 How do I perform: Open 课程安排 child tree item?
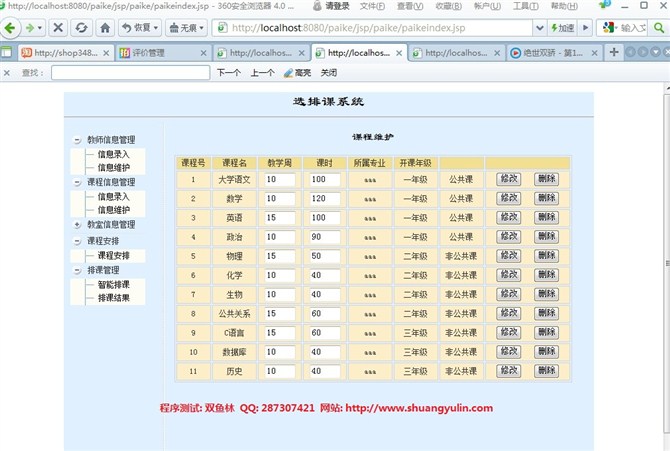[x=113, y=256]
